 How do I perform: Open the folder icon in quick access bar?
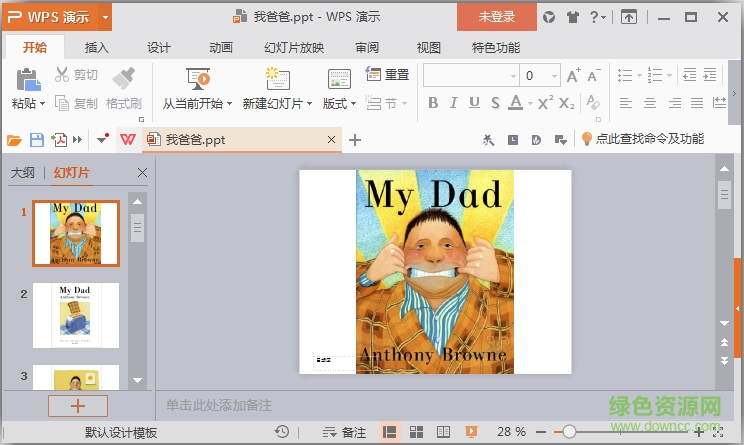[14, 140]
